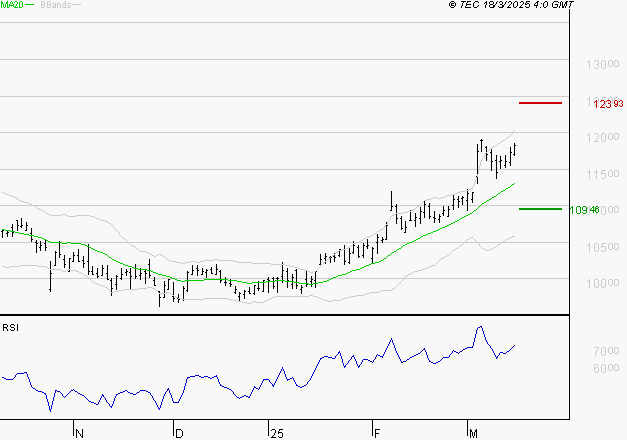
Task: Click the M month marker on time axis
Action: (473, 434)
